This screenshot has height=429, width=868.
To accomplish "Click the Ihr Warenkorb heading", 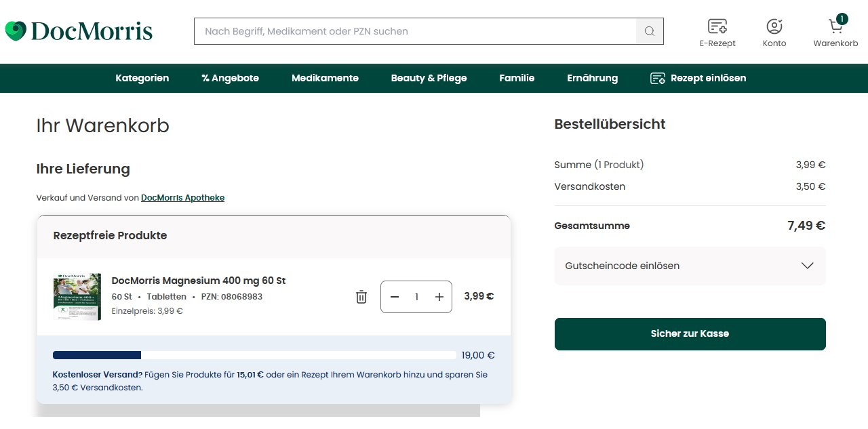I will pos(103,126).
